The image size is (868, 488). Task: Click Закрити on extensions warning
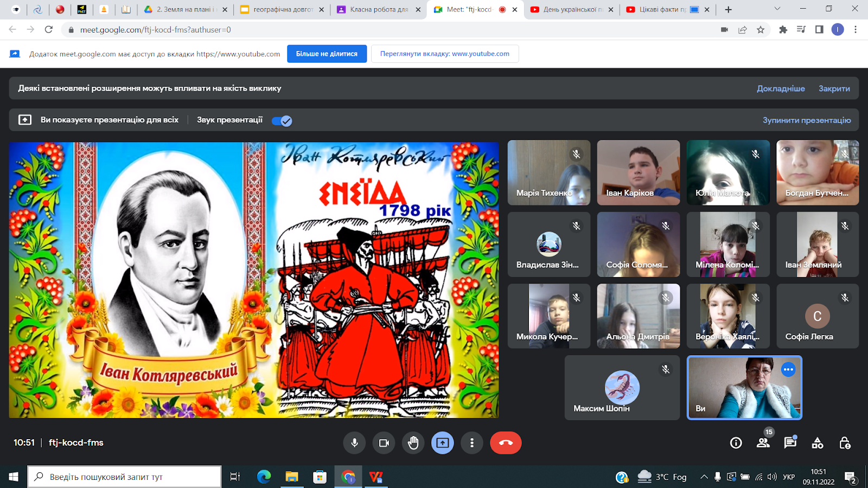[x=834, y=88]
